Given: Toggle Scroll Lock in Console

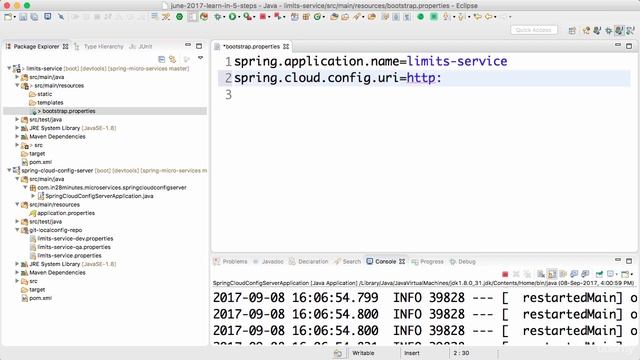Looking at the screenshot, I should point(552,274).
